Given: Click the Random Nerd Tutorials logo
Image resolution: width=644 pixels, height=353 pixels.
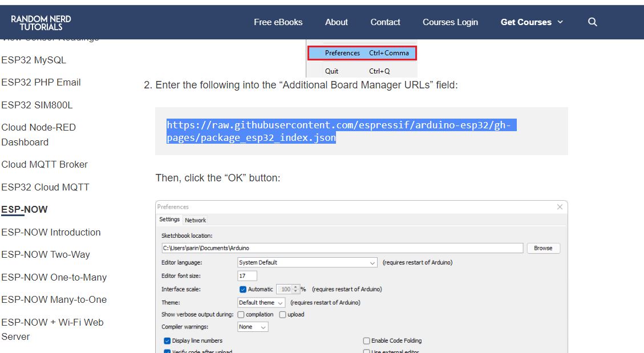Looking at the screenshot, I should coord(41,23).
